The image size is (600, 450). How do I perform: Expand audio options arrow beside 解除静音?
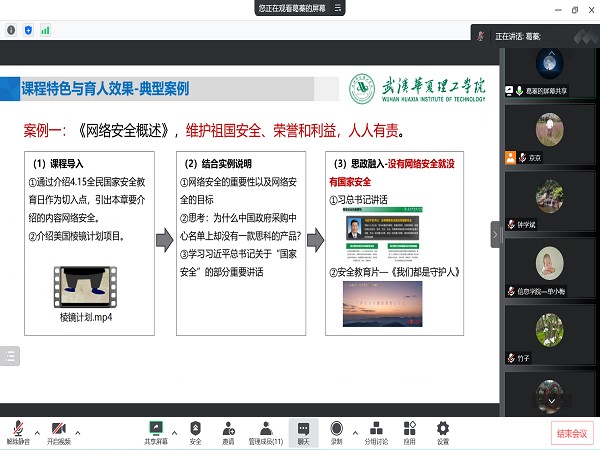[36, 424]
